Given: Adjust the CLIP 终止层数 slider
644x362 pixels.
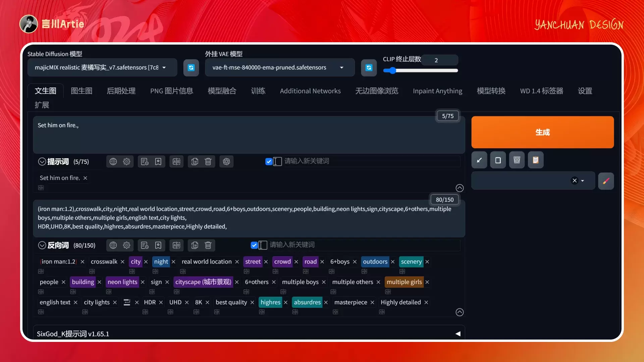Looking at the screenshot, I should pos(421,70).
